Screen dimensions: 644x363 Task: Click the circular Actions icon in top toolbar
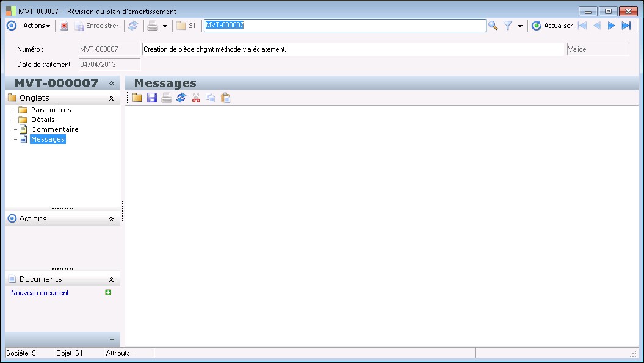coord(12,26)
